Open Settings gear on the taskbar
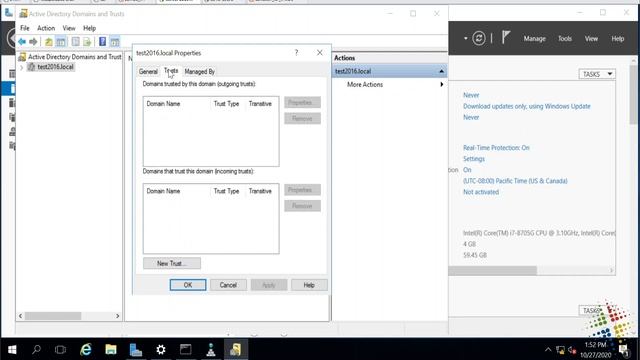 (x=161, y=349)
